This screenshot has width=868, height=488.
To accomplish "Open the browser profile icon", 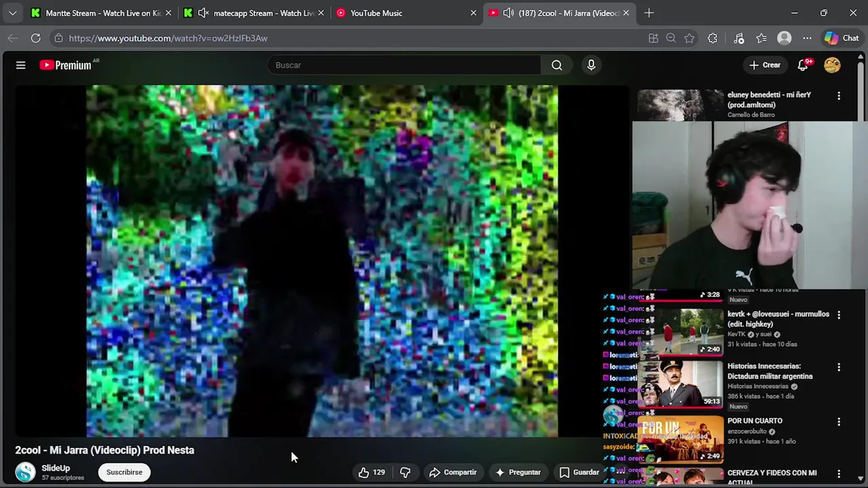I will click(x=785, y=38).
